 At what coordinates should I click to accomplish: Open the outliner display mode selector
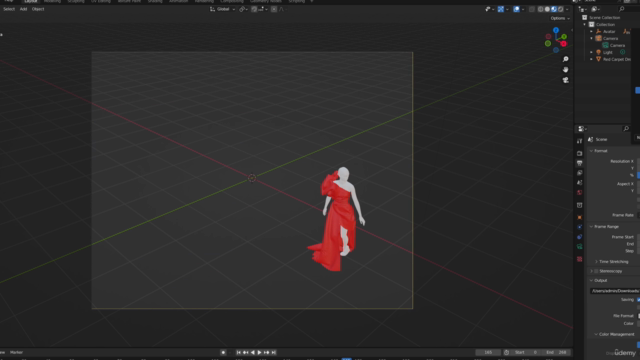click(x=583, y=9)
